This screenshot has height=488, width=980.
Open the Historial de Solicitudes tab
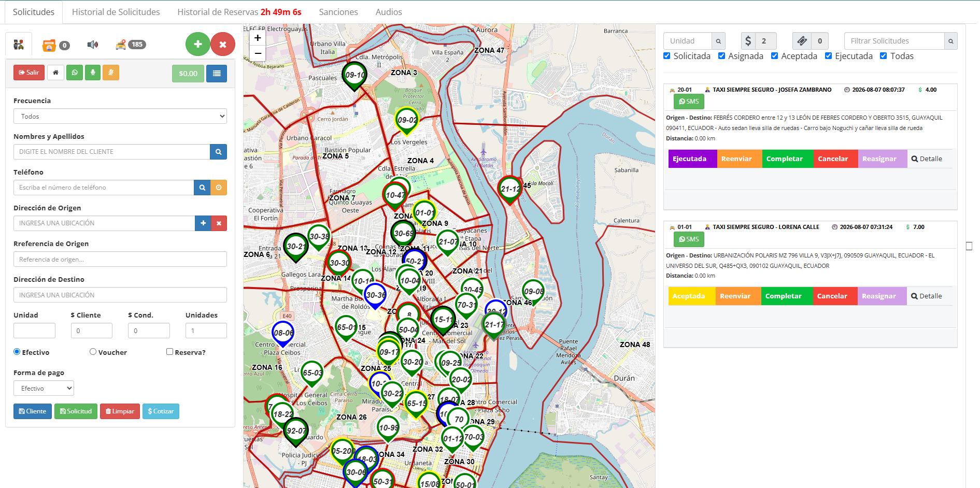tap(116, 12)
